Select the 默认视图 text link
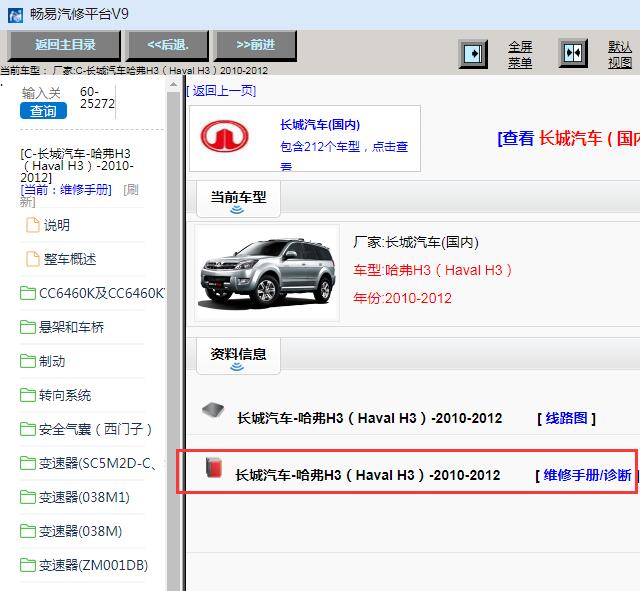Viewport: 640px width, 591px height. coord(620,55)
